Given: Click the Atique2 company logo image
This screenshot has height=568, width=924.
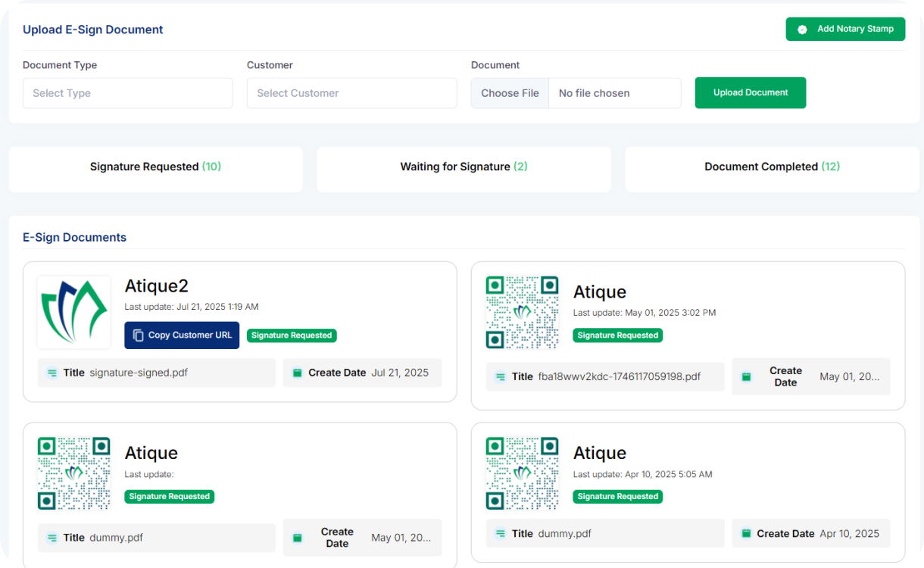Looking at the screenshot, I should [74, 312].
